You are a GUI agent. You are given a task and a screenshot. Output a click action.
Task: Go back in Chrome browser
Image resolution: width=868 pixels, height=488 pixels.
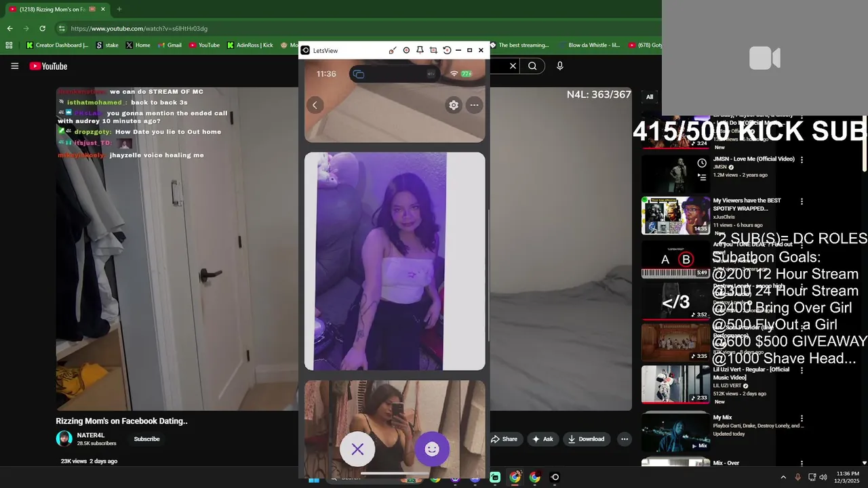(9, 28)
